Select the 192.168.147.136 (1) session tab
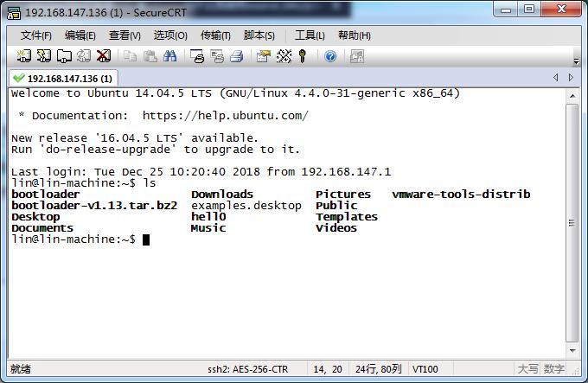This screenshot has height=383, width=588. coord(63,79)
